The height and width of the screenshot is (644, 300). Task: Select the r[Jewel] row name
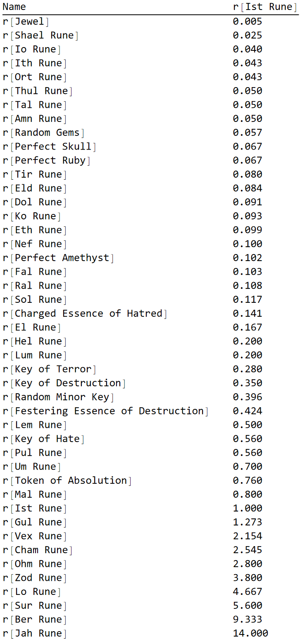pos(26,21)
